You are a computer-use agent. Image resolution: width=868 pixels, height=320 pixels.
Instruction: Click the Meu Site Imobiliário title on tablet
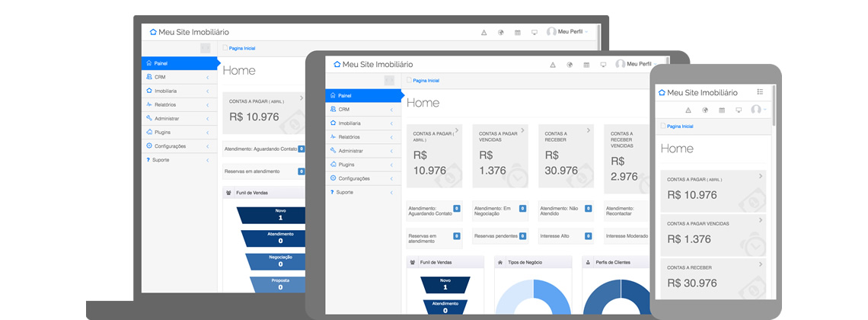coord(377,65)
